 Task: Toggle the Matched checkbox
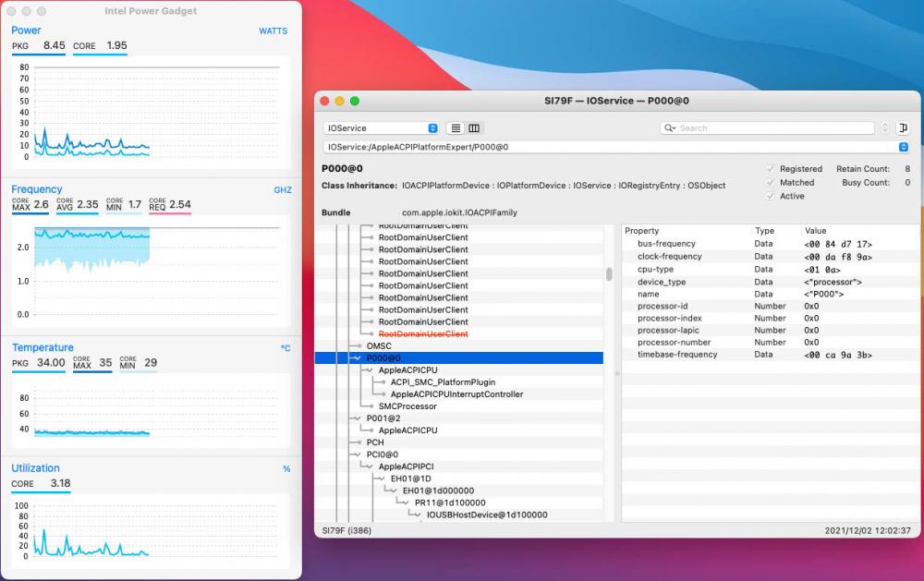(x=770, y=183)
